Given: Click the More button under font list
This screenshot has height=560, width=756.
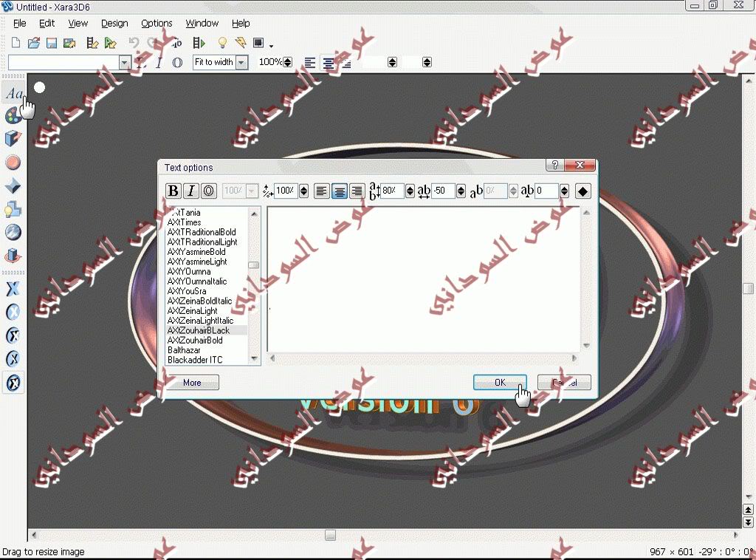Looking at the screenshot, I should click(x=192, y=383).
